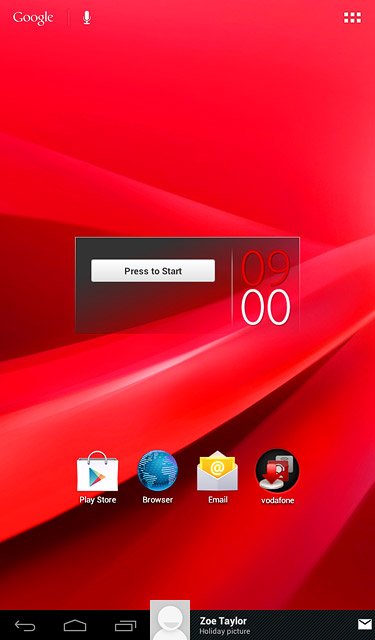Tap the Back navigation arrow
375x640 pixels.
25,625
